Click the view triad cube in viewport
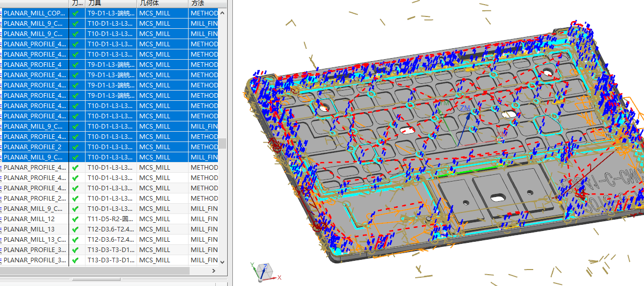Image resolution: width=644 pixels, height=286 pixels. tap(266, 271)
